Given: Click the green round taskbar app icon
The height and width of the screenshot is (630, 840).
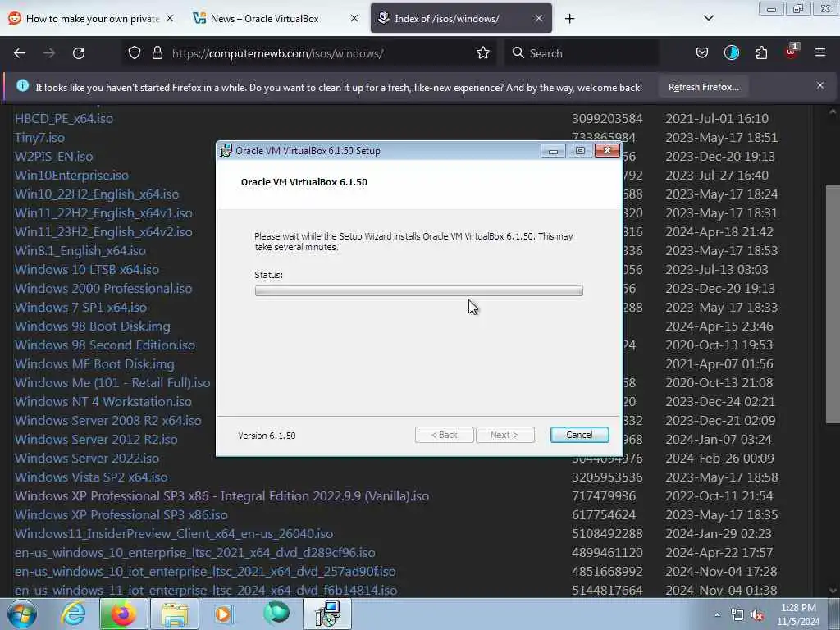Looking at the screenshot, I should (276, 614).
